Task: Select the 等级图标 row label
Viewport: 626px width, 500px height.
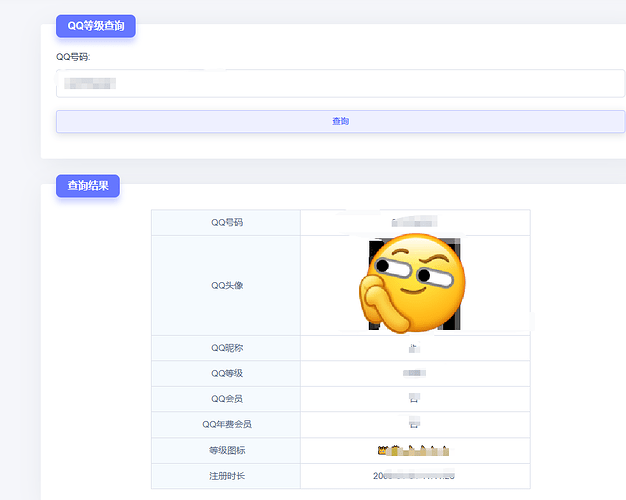Action: (x=226, y=451)
